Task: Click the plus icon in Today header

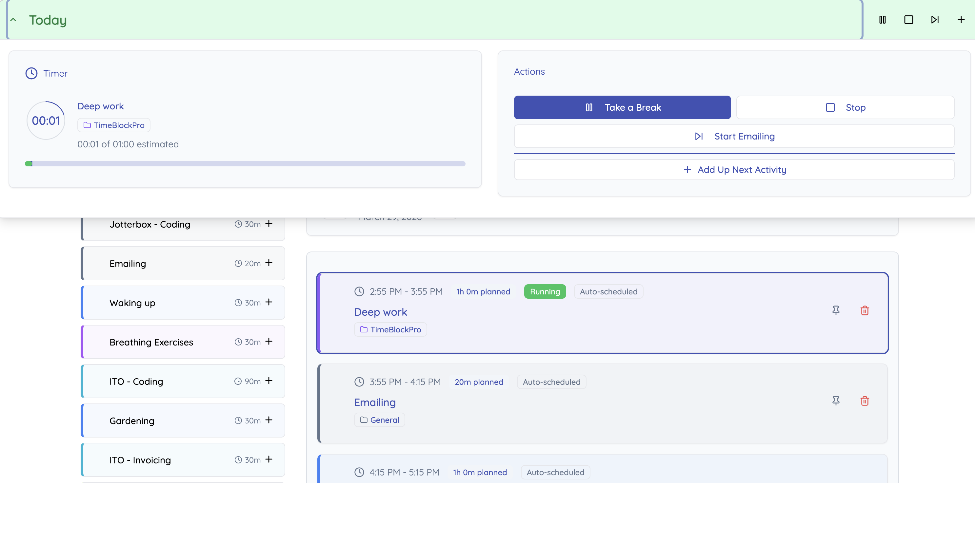Action: [961, 20]
